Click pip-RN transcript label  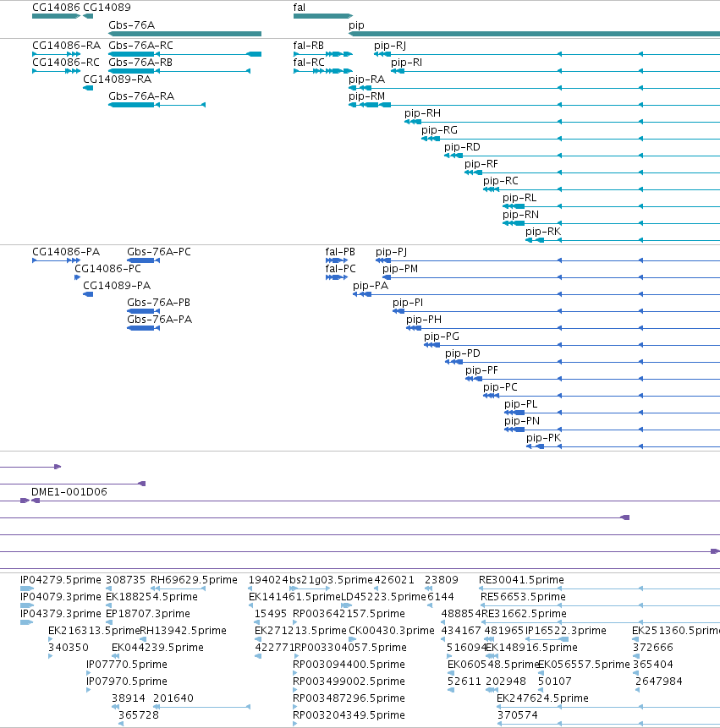(520, 215)
